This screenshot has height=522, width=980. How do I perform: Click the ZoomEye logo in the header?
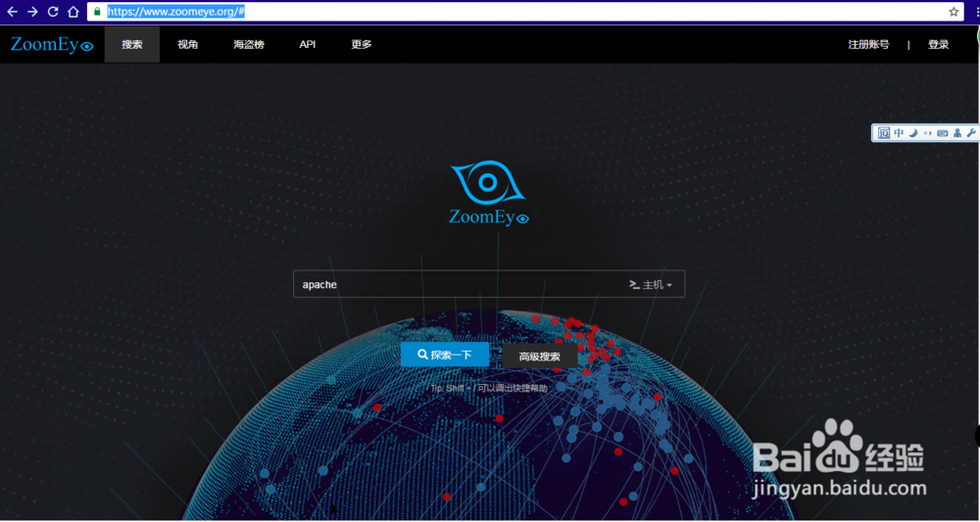(x=52, y=44)
